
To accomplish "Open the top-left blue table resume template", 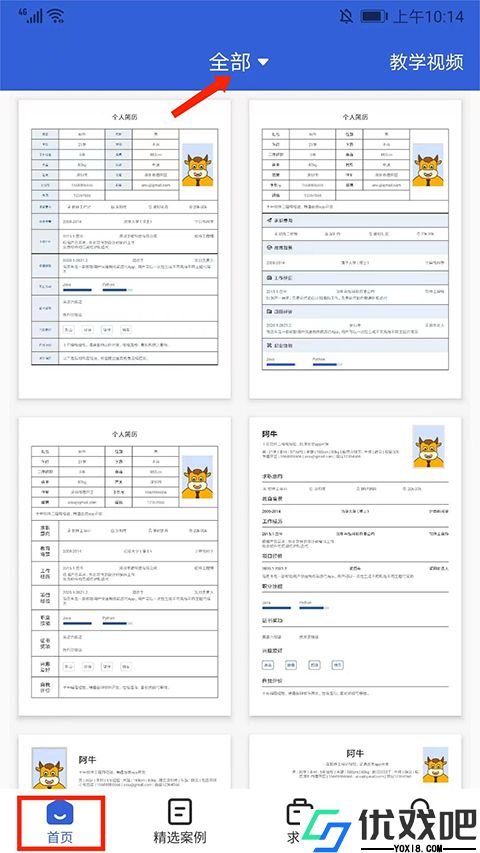I will pos(125,249).
